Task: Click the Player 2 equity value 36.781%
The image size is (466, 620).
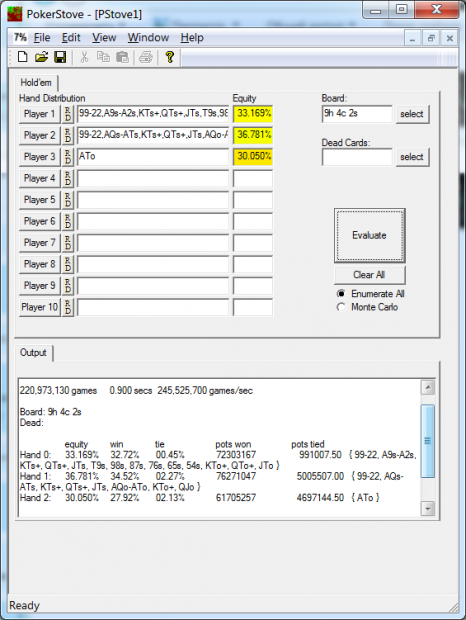Action: point(253,135)
